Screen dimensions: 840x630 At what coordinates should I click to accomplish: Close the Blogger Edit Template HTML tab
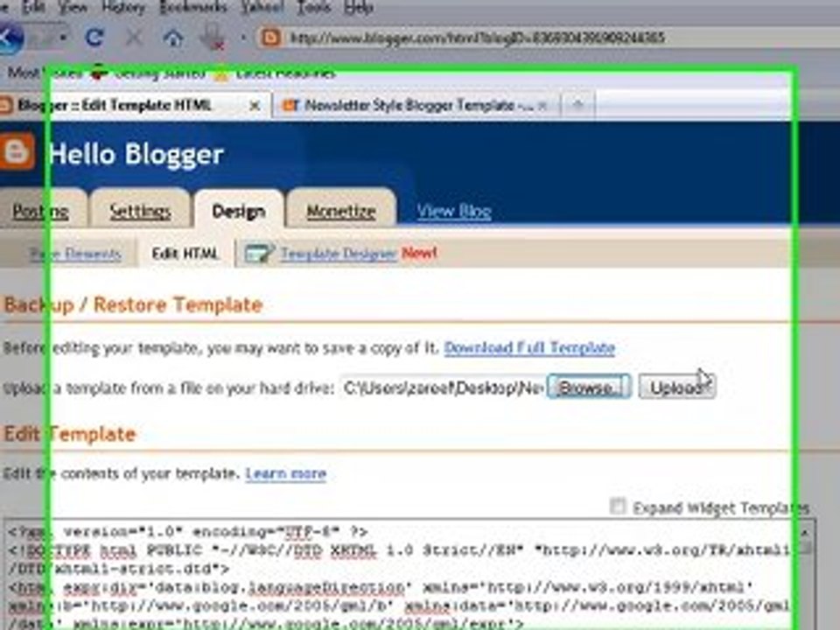click(255, 106)
